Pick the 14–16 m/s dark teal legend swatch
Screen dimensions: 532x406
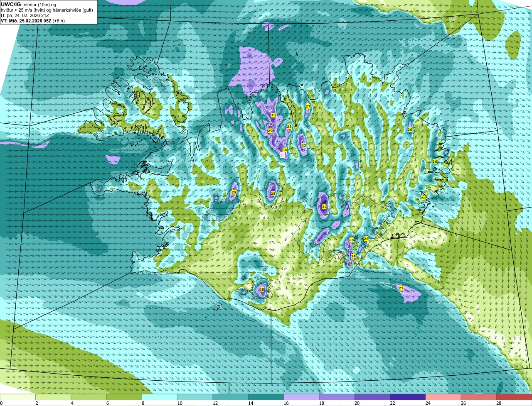pos(266,397)
